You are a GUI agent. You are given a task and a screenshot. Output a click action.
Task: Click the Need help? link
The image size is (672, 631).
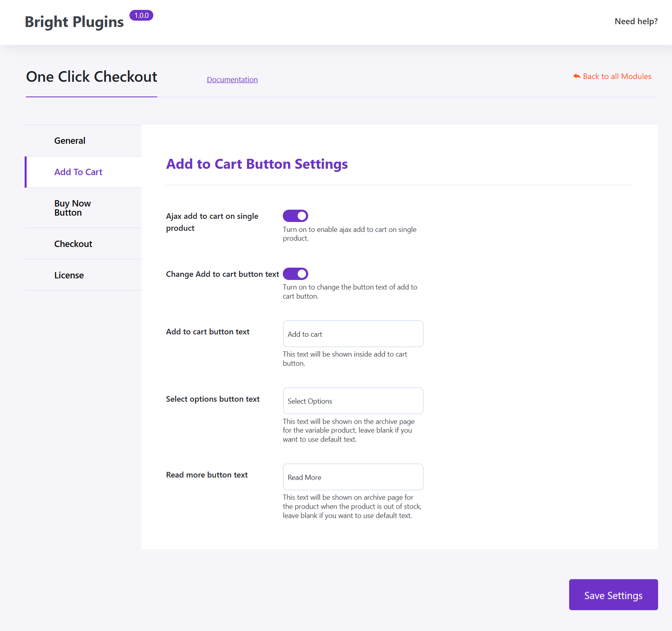tap(636, 21)
